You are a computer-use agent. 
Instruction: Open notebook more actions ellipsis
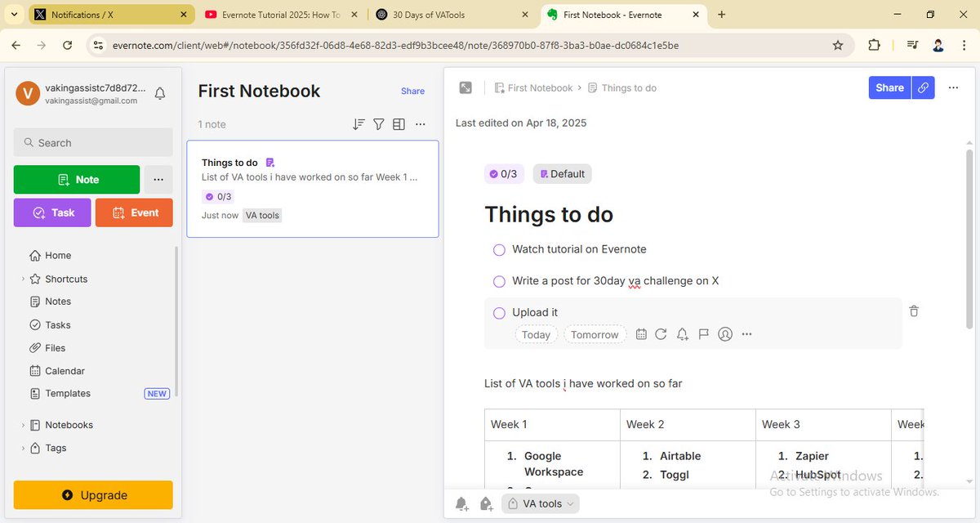tap(420, 124)
